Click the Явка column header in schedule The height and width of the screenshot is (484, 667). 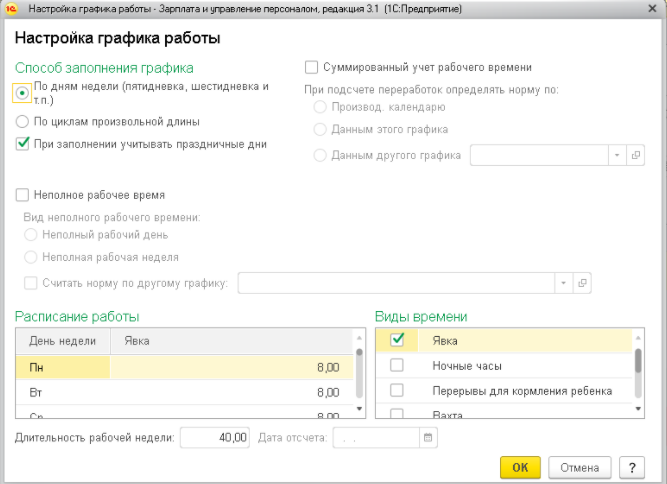[232, 341]
